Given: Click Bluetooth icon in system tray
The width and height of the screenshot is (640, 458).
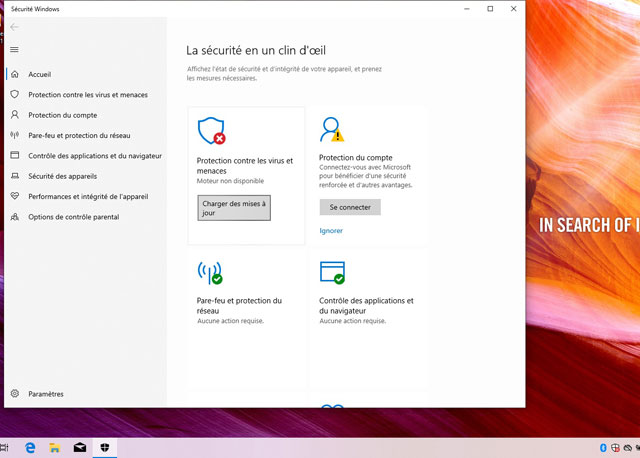Looking at the screenshot, I should click(x=603, y=448).
